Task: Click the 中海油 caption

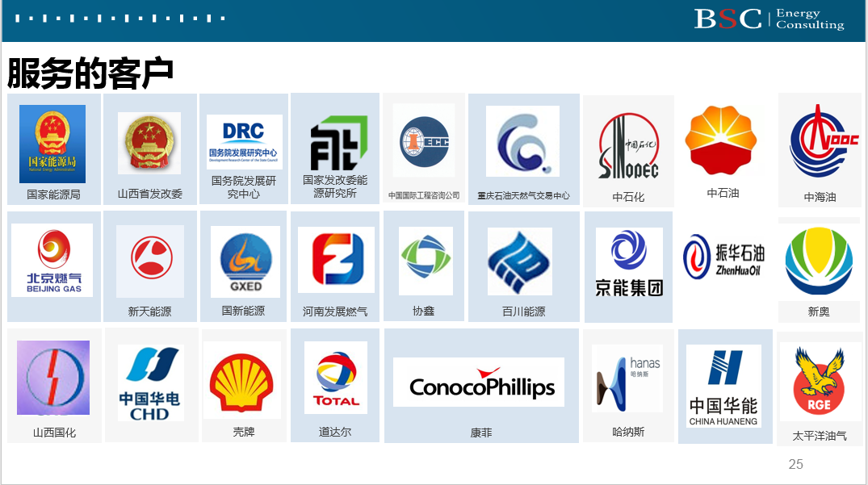Action: click(820, 198)
